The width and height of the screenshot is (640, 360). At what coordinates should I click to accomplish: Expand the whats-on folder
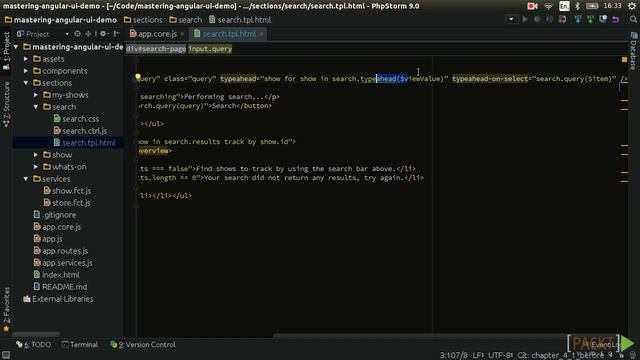pyautogui.click(x=36, y=167)
